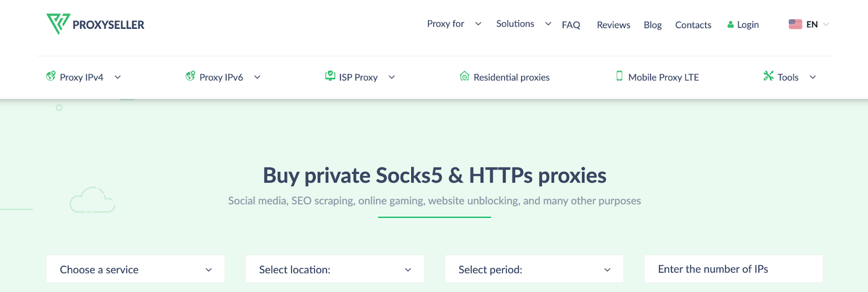Click the Mobile Proxy LTE phone icon
868x292 pixels.
point(620,76)
